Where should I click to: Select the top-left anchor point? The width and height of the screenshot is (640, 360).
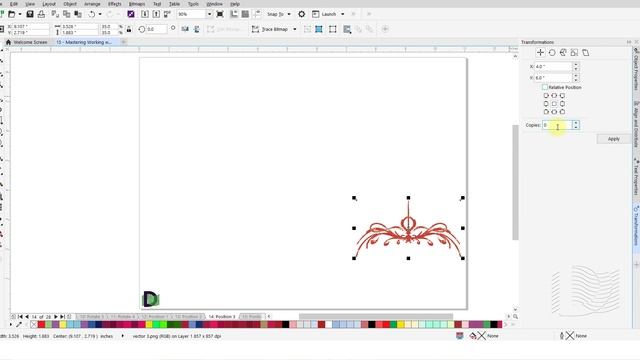[546, 96]
